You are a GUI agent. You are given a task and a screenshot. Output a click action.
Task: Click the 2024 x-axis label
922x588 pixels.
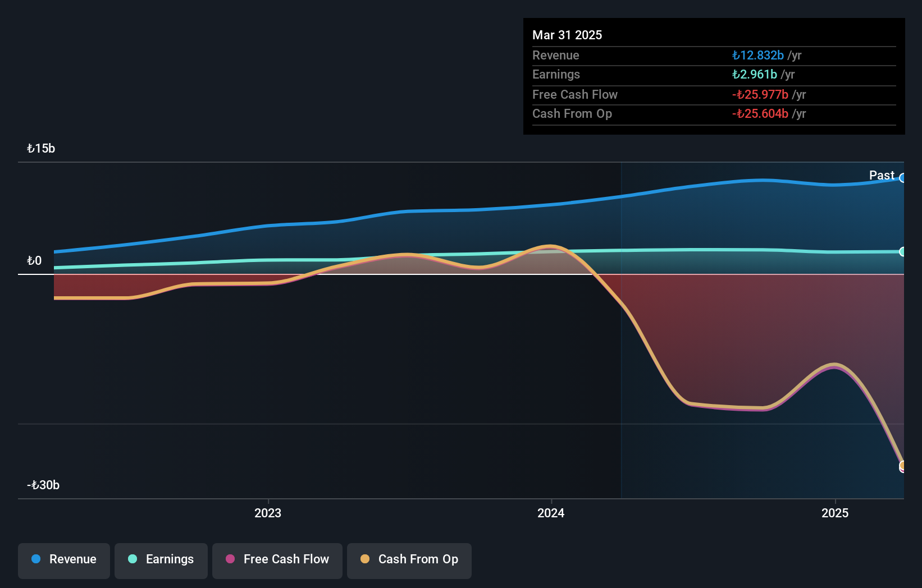551,513
